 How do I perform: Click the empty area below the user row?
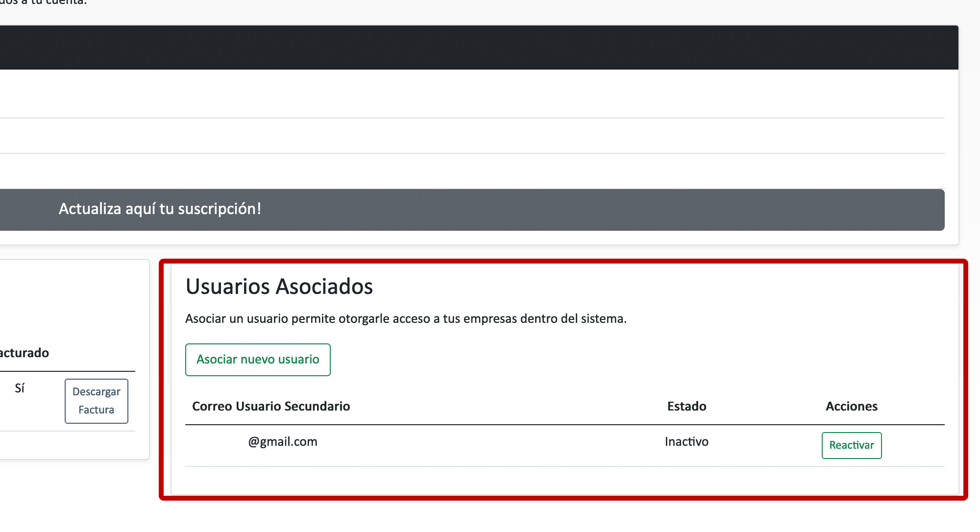click(x=563, y=480)
